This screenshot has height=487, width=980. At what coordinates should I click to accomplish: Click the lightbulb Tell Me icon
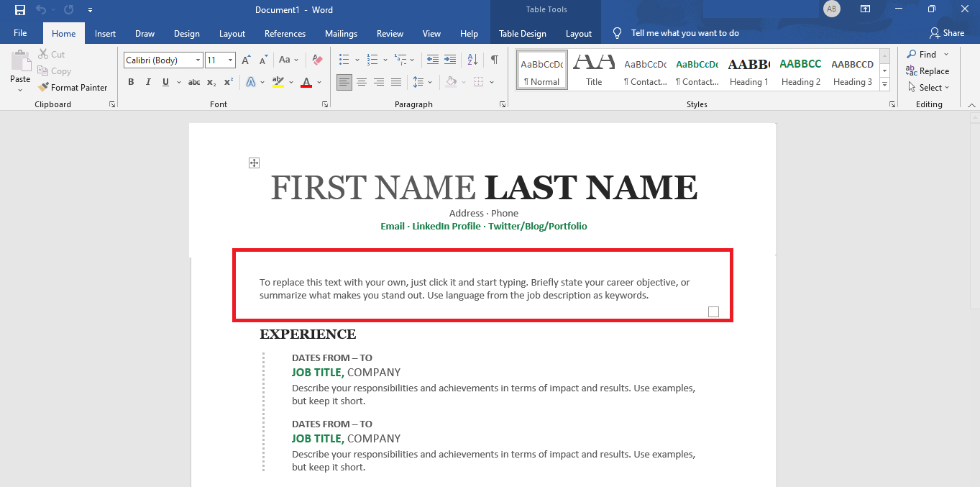pos(617,33)
